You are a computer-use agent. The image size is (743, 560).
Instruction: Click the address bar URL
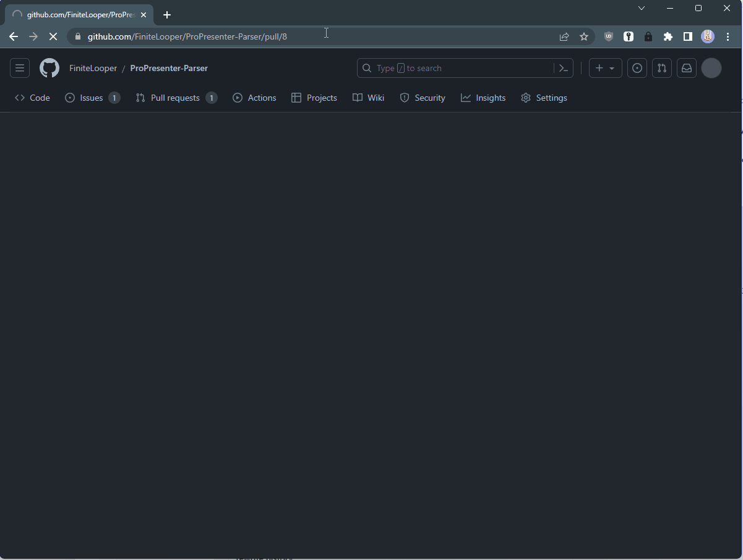point(187,36)
